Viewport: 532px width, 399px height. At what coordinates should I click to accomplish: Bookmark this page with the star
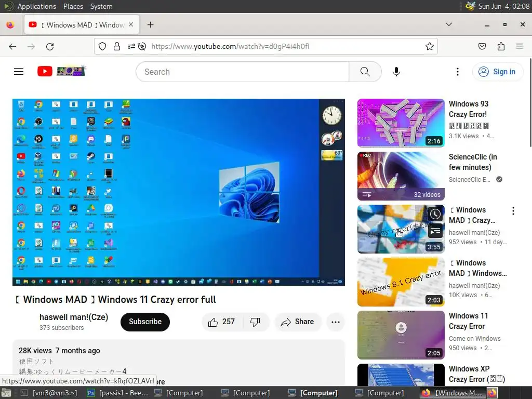(430, 46)
